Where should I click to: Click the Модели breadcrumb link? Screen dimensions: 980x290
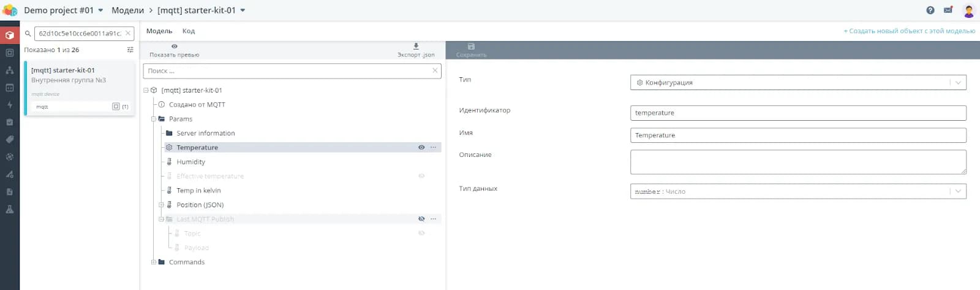coord(127,10)
